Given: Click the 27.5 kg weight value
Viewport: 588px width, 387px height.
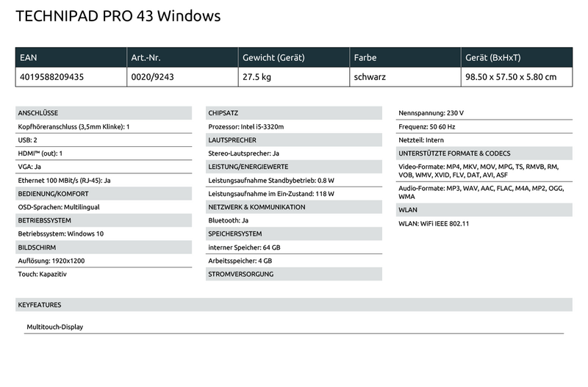Looking at the screenshot, I should coord(257,76).
